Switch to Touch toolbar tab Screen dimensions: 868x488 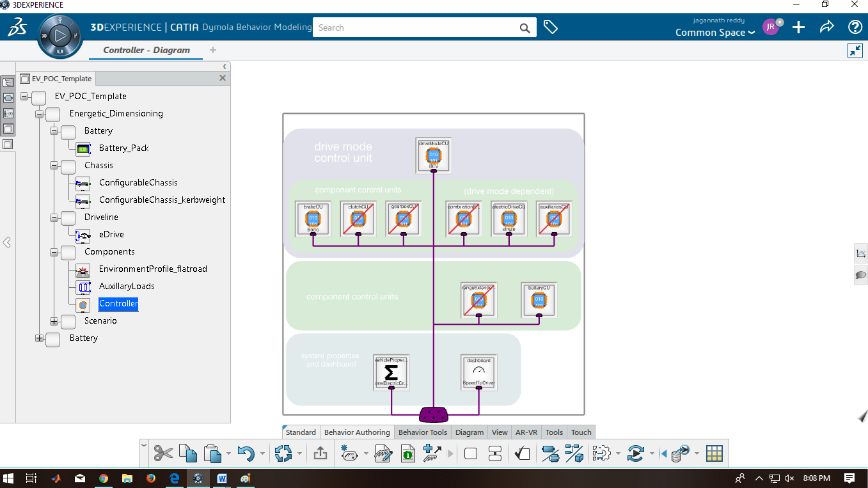click(581, 432)
